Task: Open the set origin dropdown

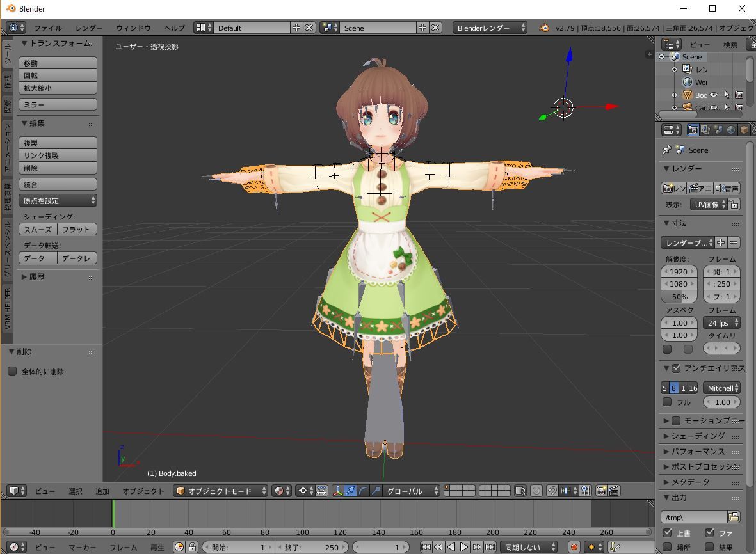Action: pos(58,200)
